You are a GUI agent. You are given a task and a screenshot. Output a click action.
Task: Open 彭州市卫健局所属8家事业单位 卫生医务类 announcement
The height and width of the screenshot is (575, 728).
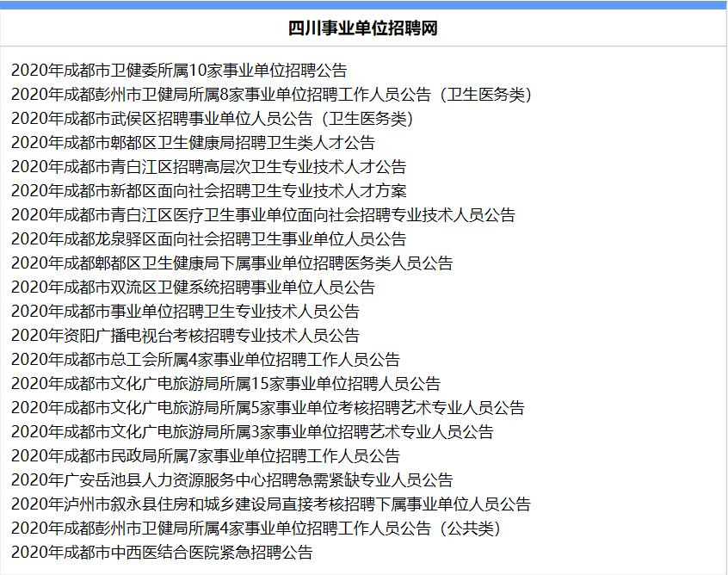click(272, 95)
